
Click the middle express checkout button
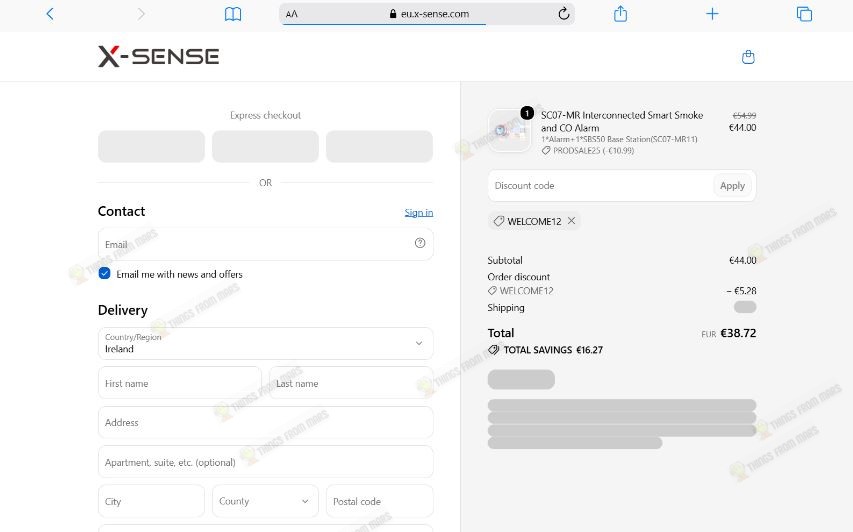(265, 146)
